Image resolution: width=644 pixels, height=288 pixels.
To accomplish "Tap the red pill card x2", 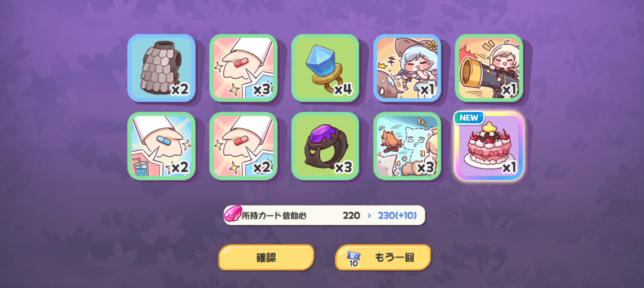I will tap(243, 146).
